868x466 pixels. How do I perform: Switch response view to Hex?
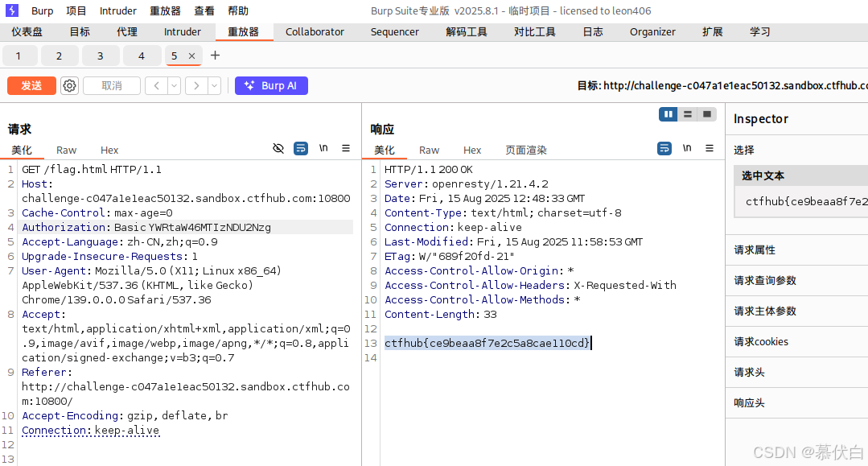(x=472, y=151)
